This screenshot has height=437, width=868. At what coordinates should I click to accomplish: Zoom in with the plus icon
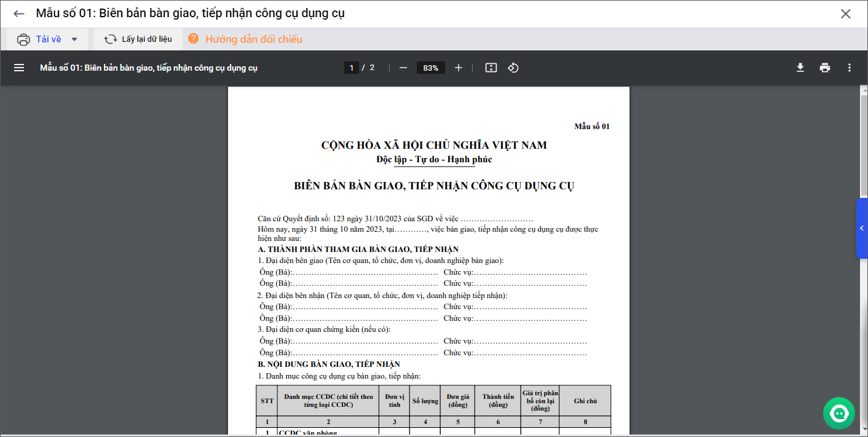coord(459,68)
